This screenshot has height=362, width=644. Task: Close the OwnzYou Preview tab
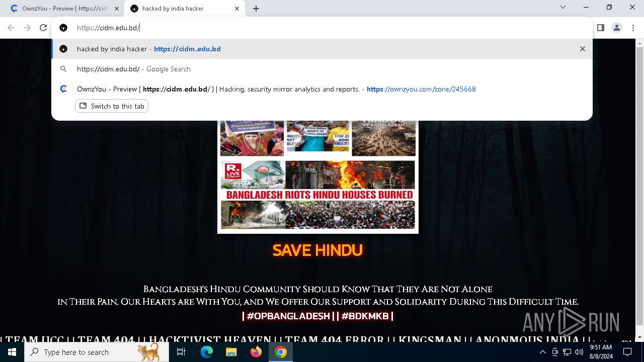tap(117, 9)
